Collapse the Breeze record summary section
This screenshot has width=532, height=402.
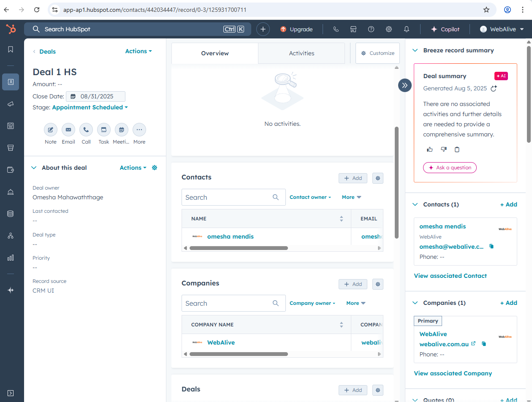(x=415, y=50)
